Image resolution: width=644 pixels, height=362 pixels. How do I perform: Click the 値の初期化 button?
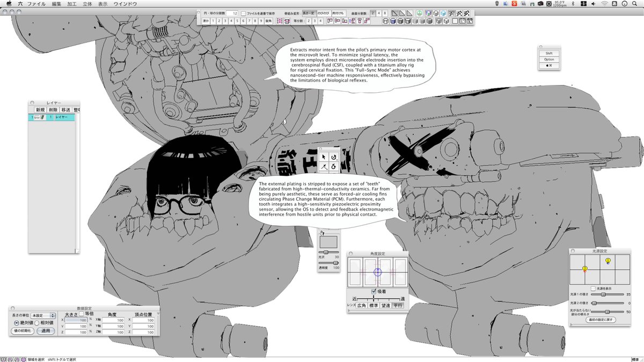[23, 331]
